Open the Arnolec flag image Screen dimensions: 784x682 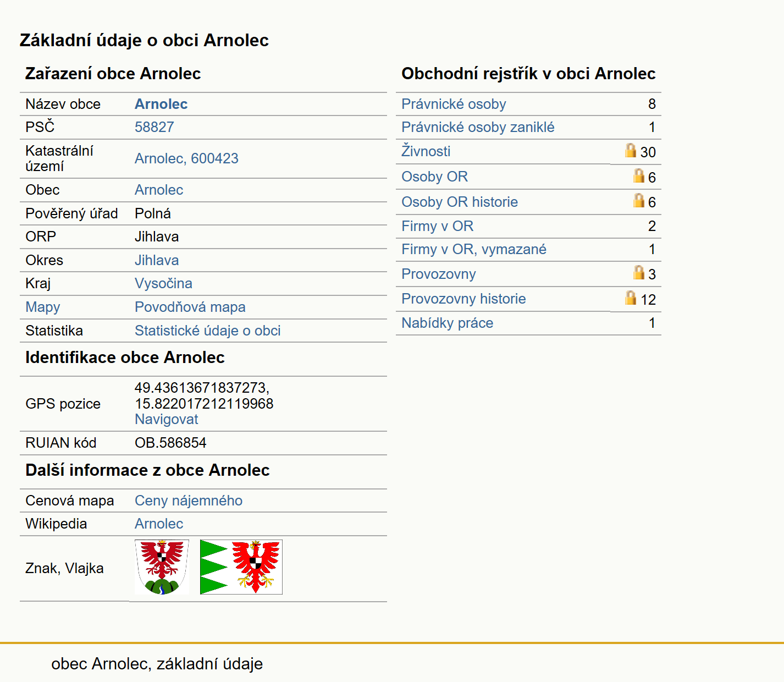point(241,567)
